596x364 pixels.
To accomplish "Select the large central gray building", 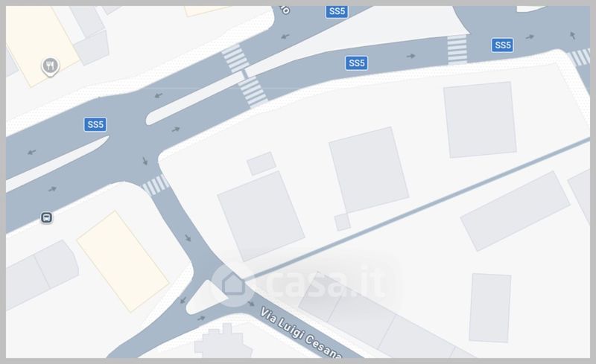I will click(368, 170).
